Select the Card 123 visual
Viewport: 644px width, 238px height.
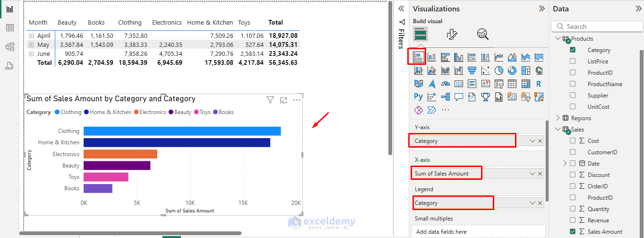point(459,84)
